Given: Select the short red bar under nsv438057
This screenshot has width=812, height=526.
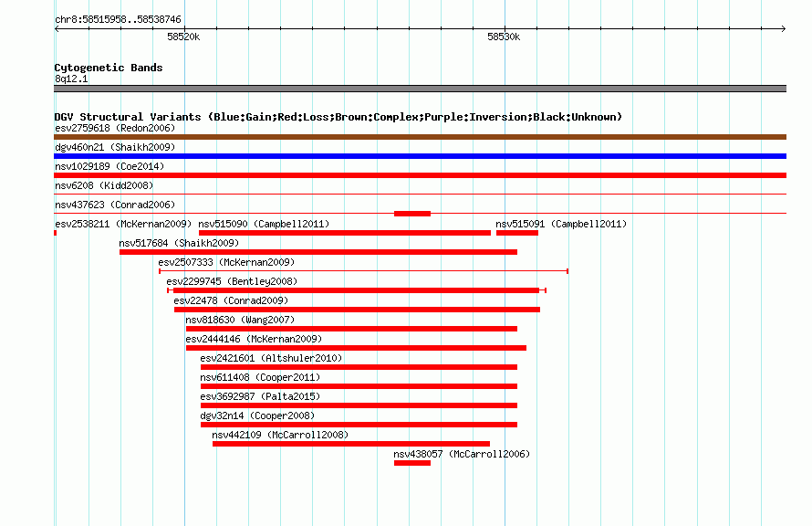Looking at the screenshot, I should pyautogui.click(x=412, y=463).
